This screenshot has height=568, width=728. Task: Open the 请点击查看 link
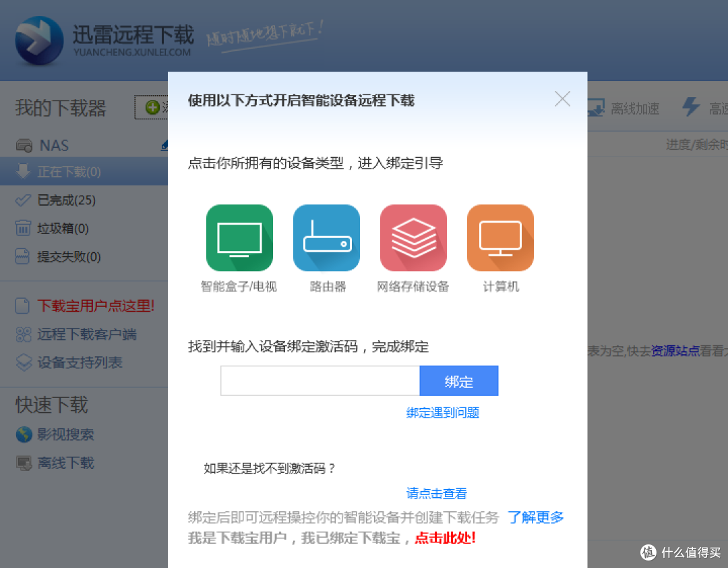coord(436,493)
